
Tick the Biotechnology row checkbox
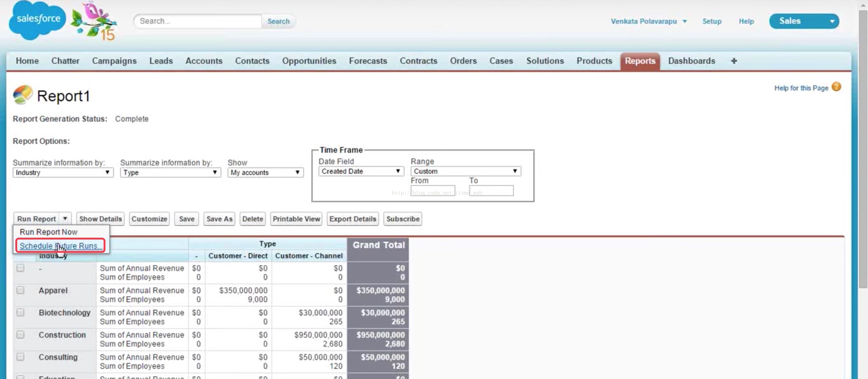click(21, 312)
